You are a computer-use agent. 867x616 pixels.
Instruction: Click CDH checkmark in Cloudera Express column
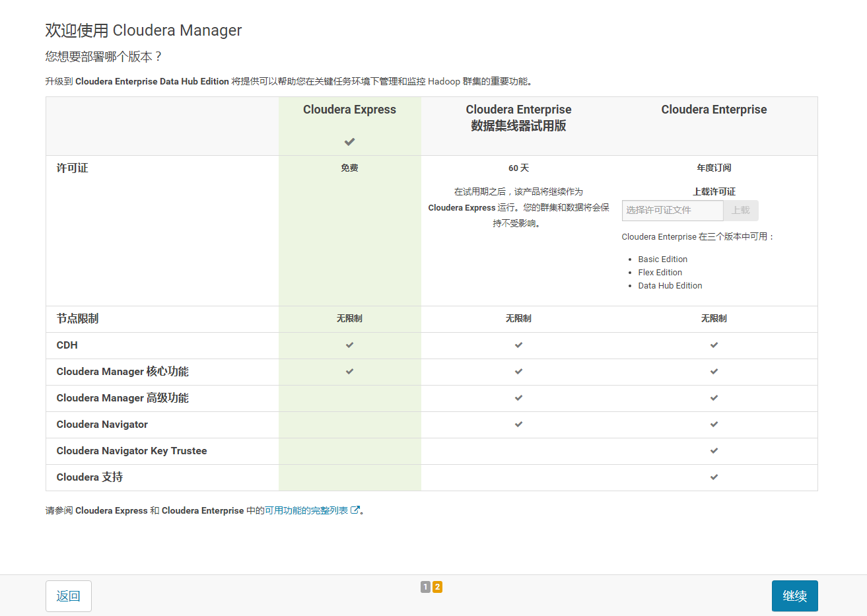click(349, 345)
